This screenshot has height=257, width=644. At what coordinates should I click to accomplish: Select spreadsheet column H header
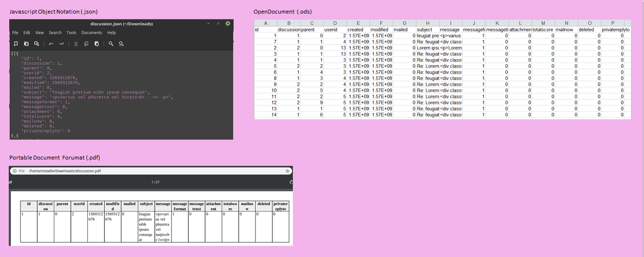click(x=428, y=23)
